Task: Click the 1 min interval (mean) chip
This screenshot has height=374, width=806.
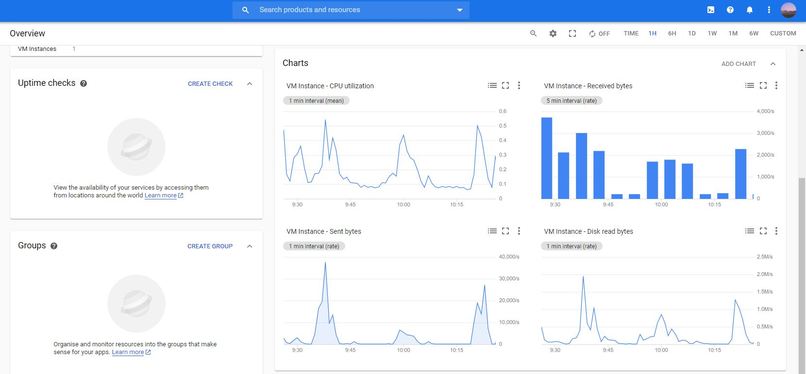Action: pos(316,101)
